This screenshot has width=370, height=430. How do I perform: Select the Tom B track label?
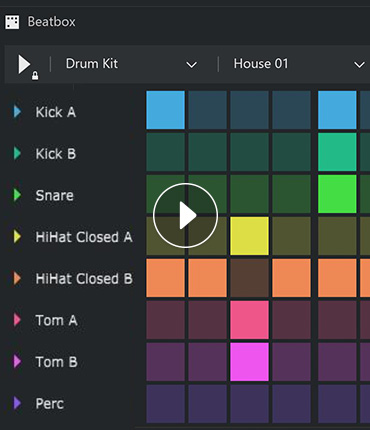pyautogui.click(x=57, y=362)
